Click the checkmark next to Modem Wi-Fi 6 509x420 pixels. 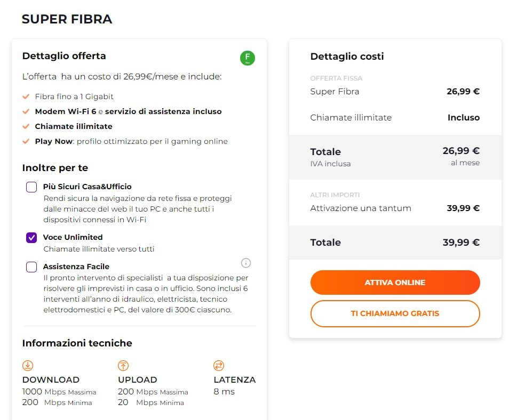pyautogui.click(x=26, y=111)
